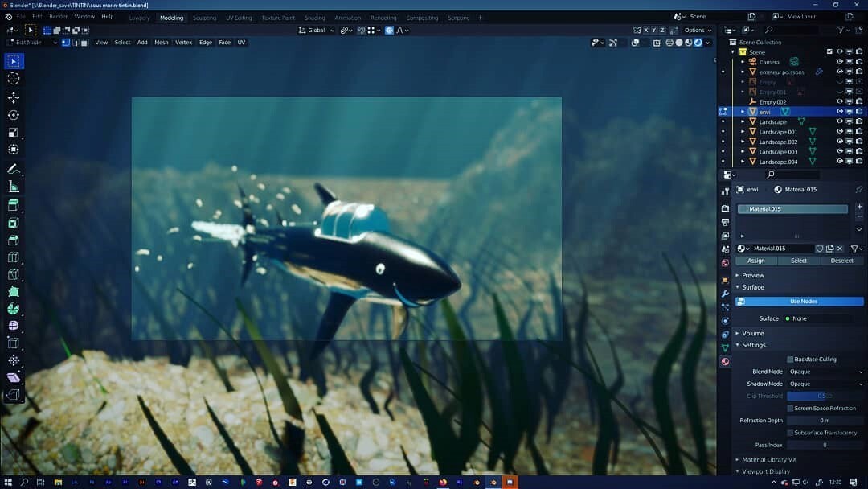Expand the Landscape.001 tree item
868x489 pixels.
[743, 132]
